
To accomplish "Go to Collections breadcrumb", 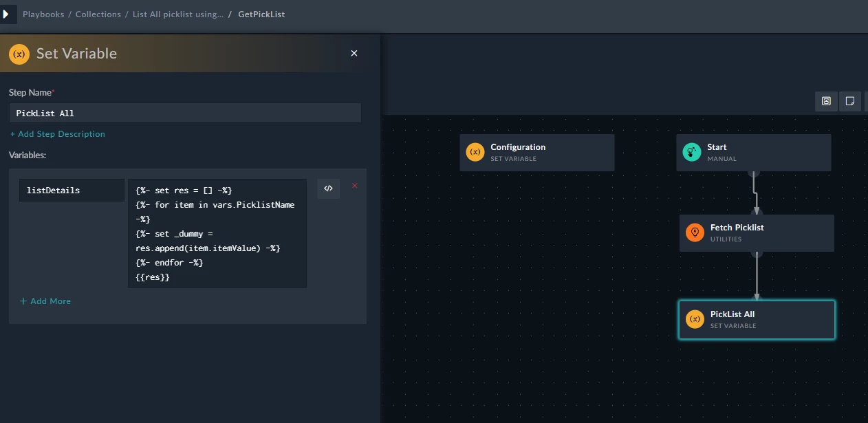I will pos(98,14).
